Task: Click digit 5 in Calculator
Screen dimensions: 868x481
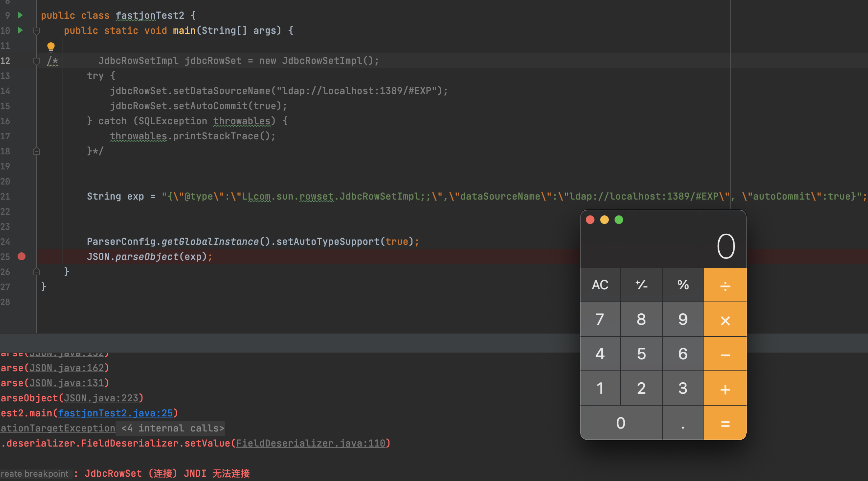Action: [x=641, y=354]
